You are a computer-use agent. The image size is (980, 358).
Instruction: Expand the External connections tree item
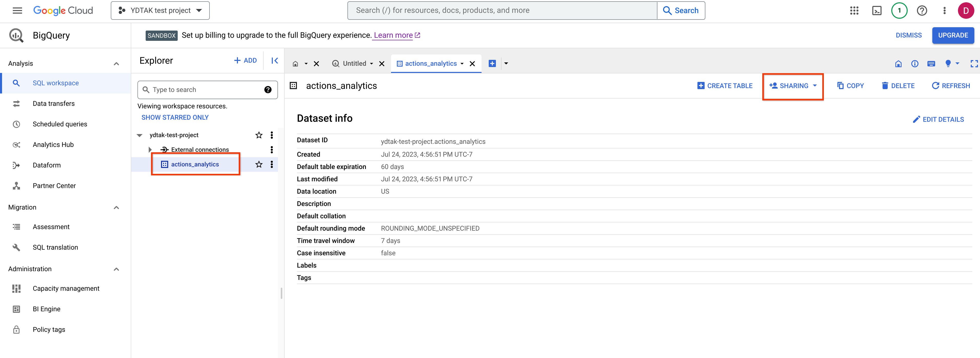pyautogui.click(x=149, y=149)
